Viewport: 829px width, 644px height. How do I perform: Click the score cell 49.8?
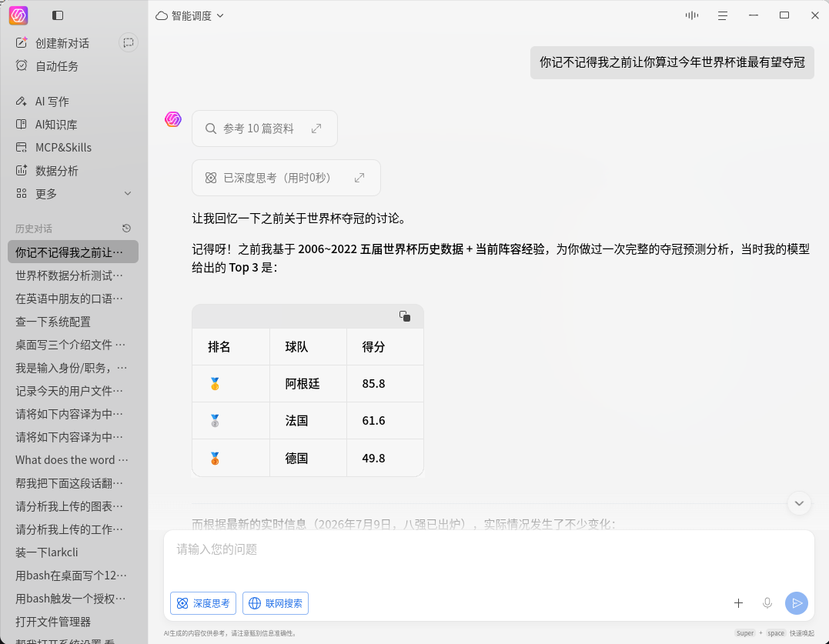(x=385, y=458)
